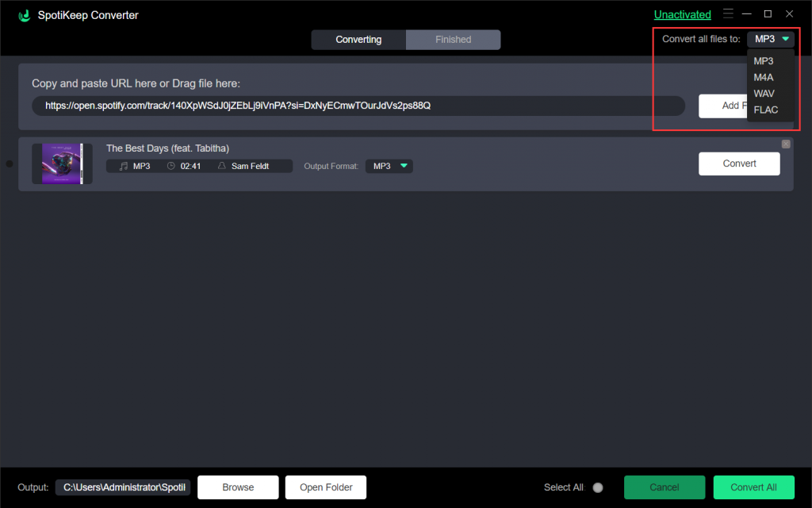This screenshot has height=508, width=812.
Task: Collapse the Convert all files to dropdown
Action: (x=771, y=39)
